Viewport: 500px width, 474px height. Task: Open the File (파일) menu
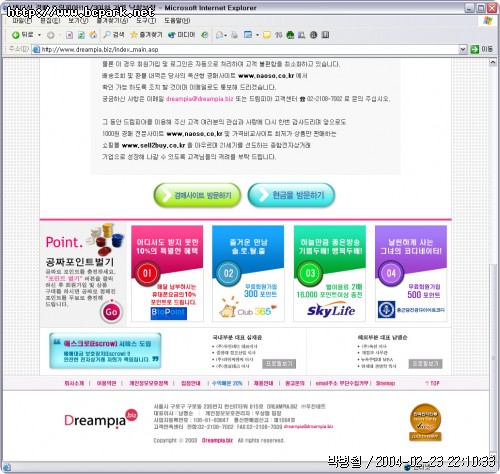22,21
